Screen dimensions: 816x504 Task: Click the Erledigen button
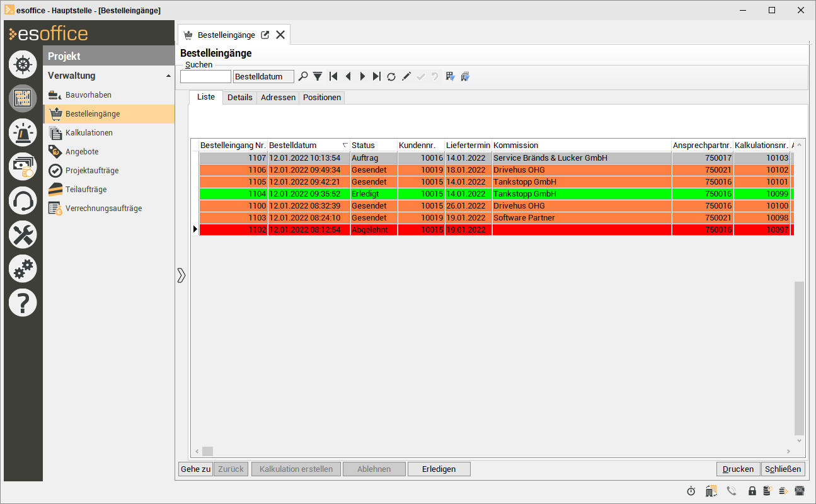(439, 469)
